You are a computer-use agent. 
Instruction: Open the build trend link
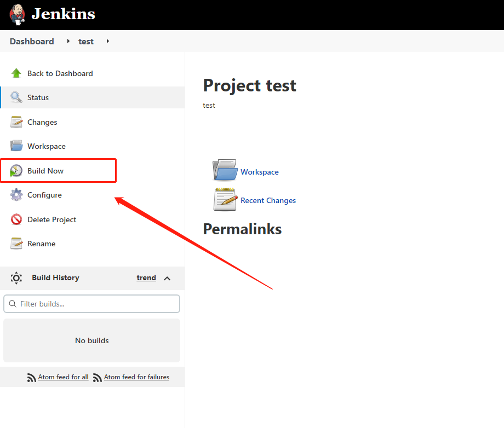(x=146, y=277)
